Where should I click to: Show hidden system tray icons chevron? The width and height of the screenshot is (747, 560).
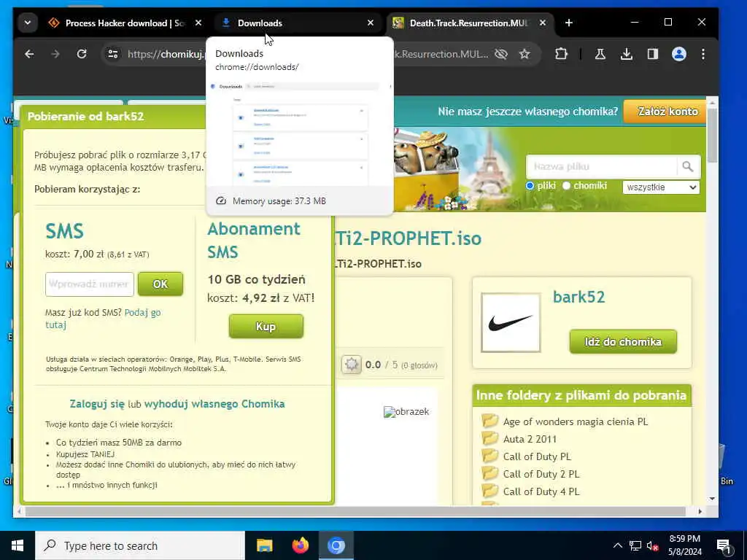click(x=617, y=545)
